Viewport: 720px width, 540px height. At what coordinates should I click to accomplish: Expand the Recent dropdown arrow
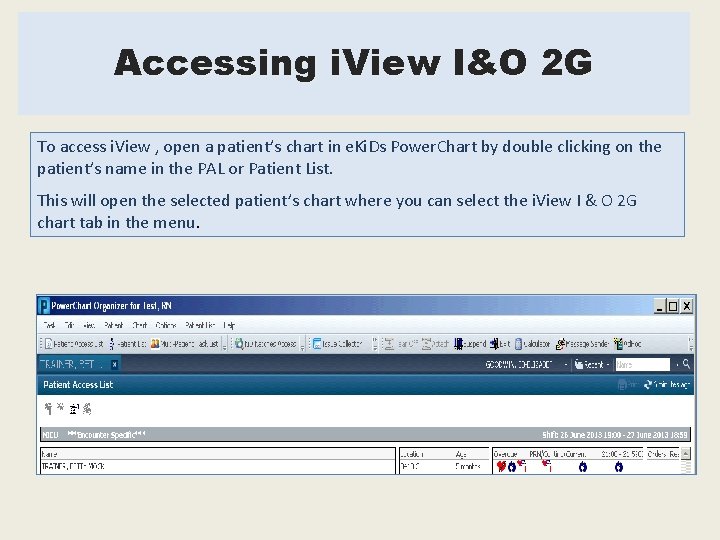(608, 365)
